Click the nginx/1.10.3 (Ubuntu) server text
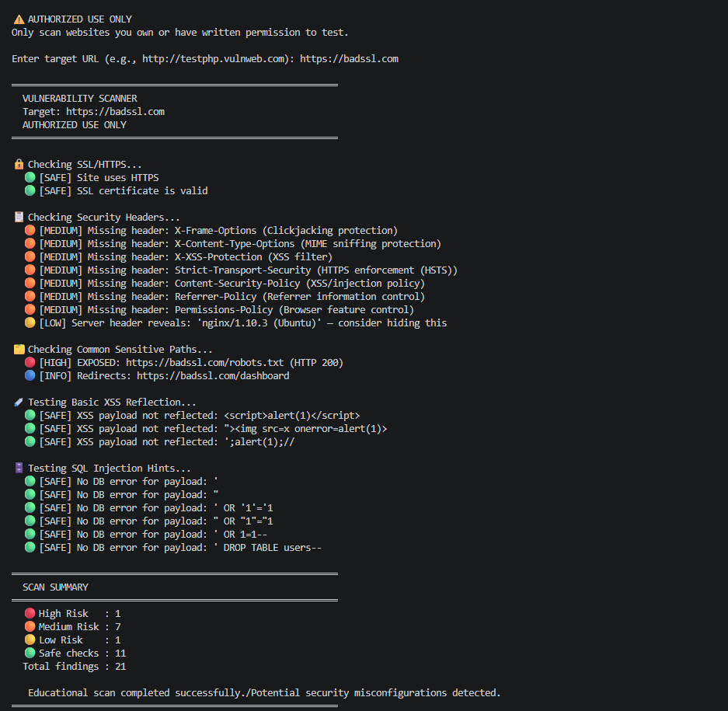The image size is (728, 711). [260, 323]
